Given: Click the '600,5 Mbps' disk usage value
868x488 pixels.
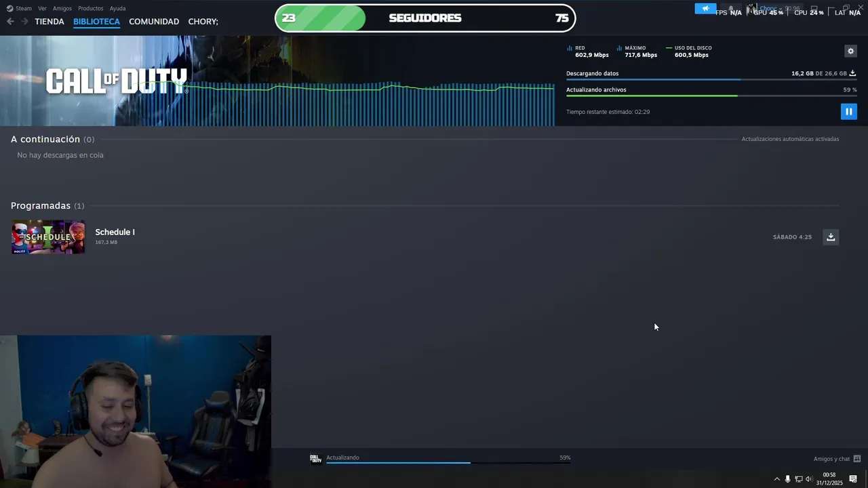Looking at the screenshot, I should tap(692, 55).
